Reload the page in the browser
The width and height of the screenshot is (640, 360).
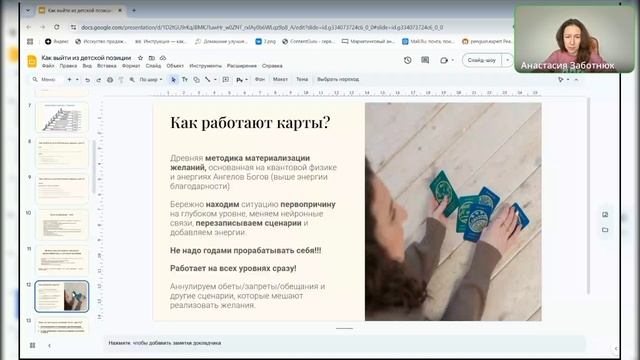(56, 27)
